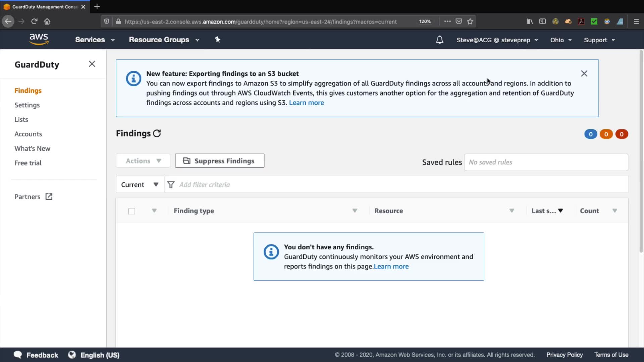This screenshot has width=644, height=362.
Task: Dismiss the S3 export feature banner
Action: click(584, 73)
